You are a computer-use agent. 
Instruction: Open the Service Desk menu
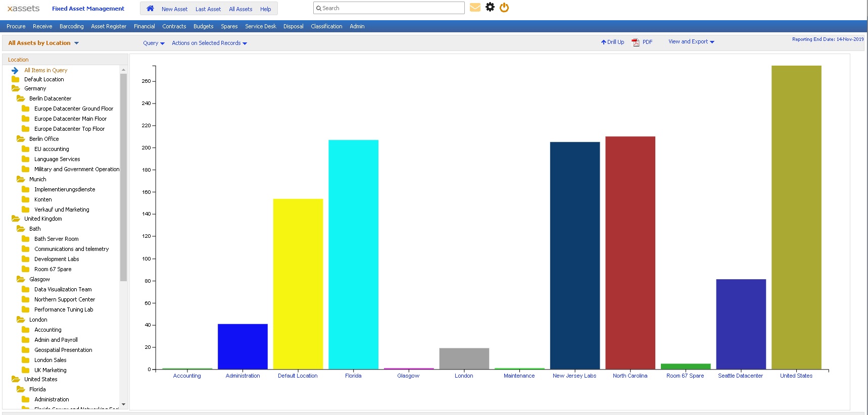click(x=260, y=26)
